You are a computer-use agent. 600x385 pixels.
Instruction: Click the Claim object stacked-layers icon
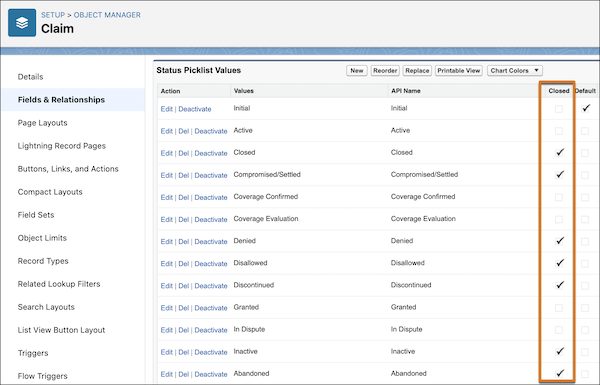pyautogui.click(x=22, y=23)
